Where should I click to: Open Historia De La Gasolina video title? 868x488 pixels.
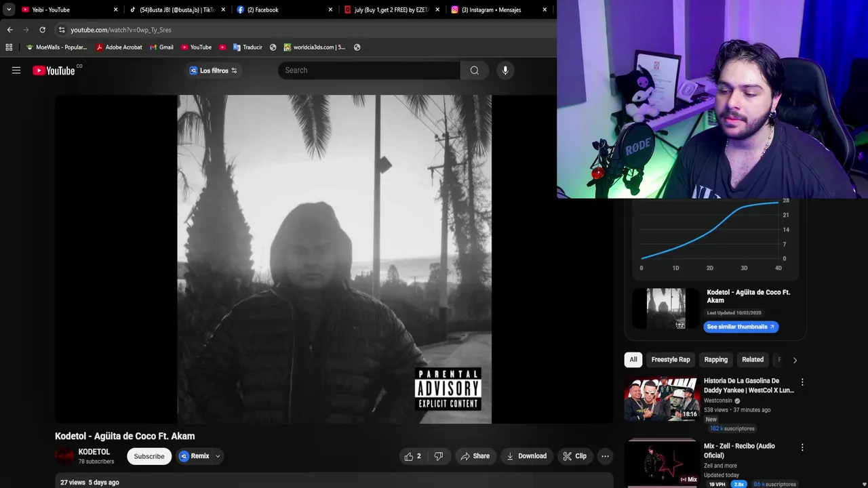(x=749, y=386)
